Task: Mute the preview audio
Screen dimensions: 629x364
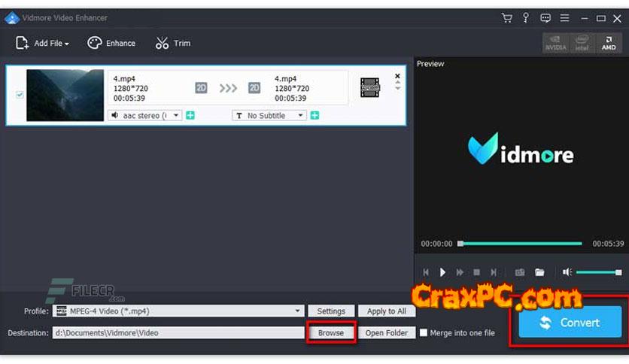Action: 567,272
